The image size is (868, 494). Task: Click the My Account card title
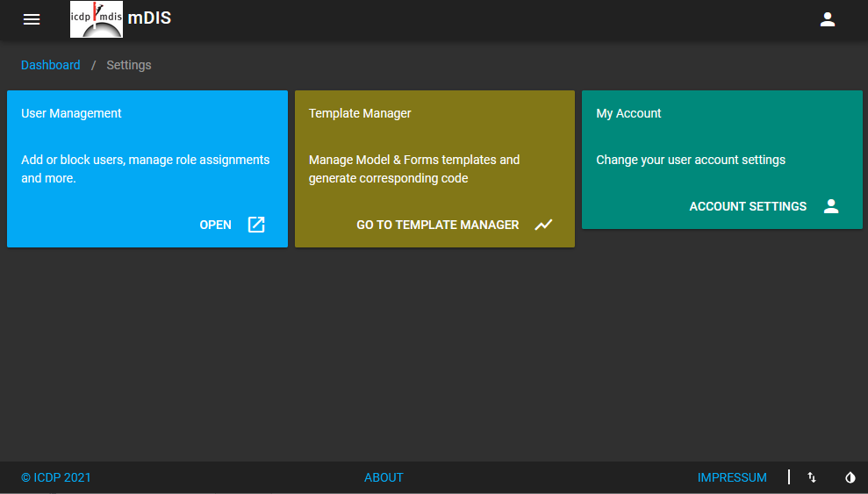pos(629,113)
